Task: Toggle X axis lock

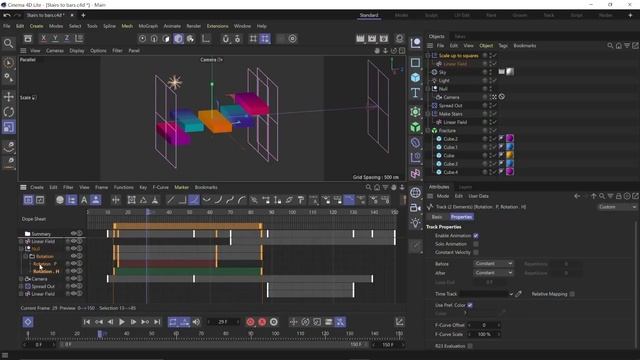Action: click(x=44, y=38)
